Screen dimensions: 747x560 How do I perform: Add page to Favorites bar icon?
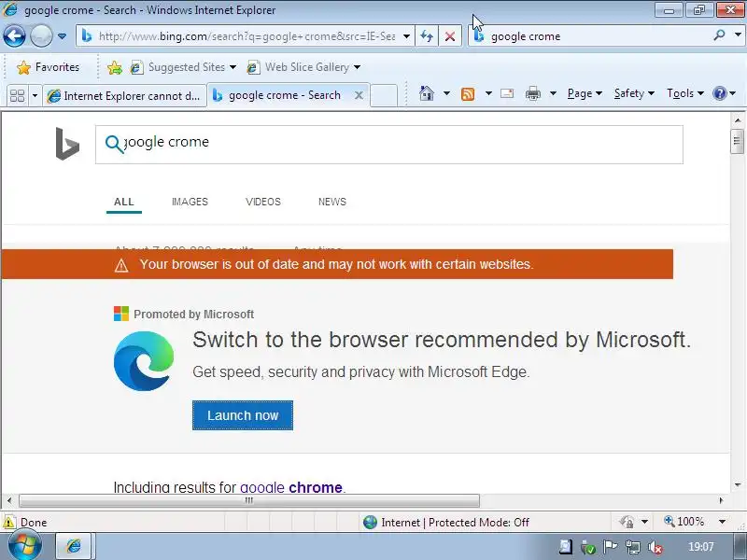(x=114, y=67)
